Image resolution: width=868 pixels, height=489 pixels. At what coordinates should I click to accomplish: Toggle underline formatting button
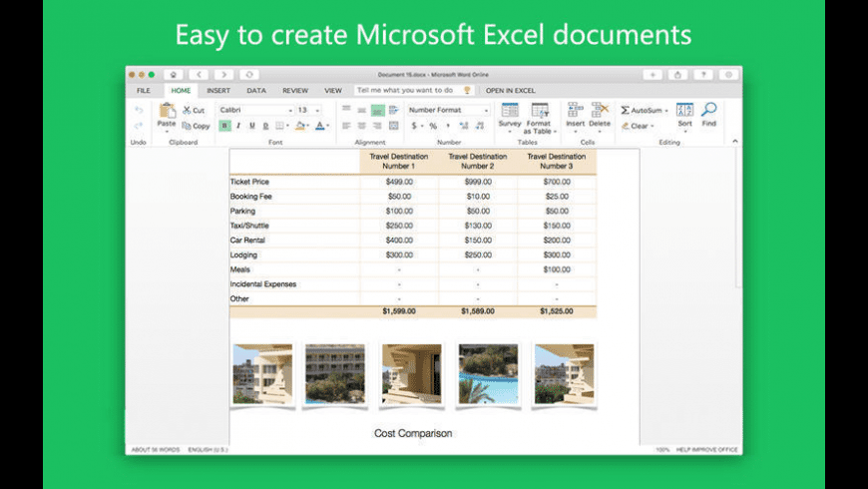click(251, 126)
